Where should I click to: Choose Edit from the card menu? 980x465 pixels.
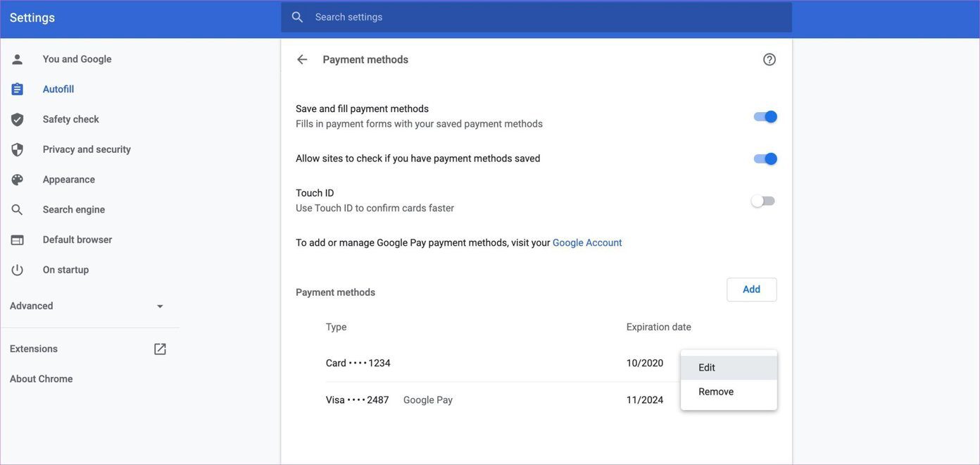pyautogui.click(x=729, y=368)
